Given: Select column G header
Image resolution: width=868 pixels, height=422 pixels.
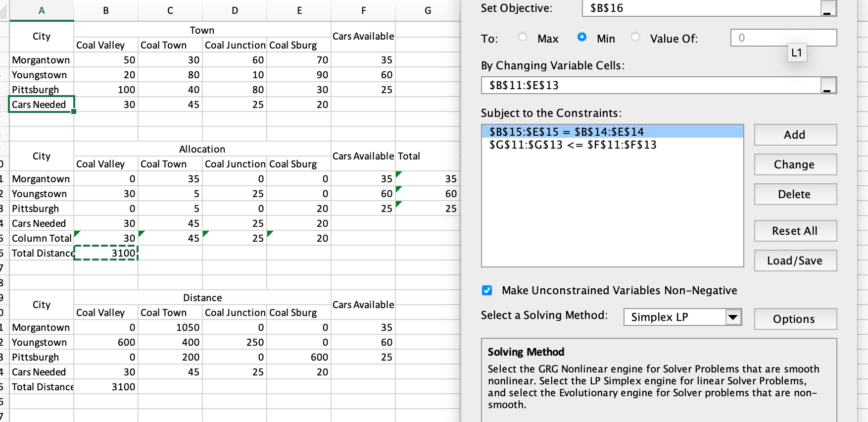Looking at the screenshot, I should click(428, 10).
